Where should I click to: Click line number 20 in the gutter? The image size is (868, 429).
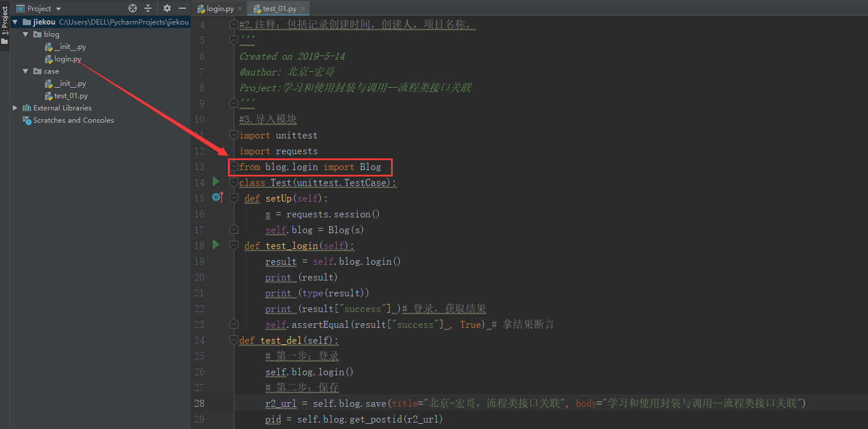point(199,277)
